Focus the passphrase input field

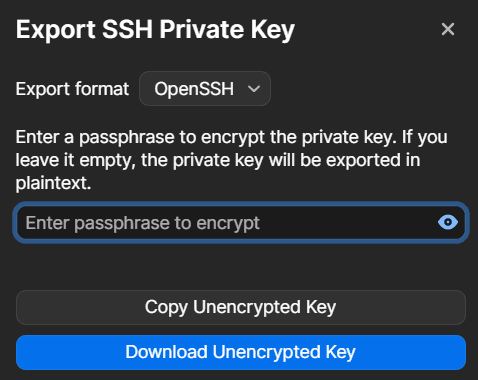(x=241, y=222)
